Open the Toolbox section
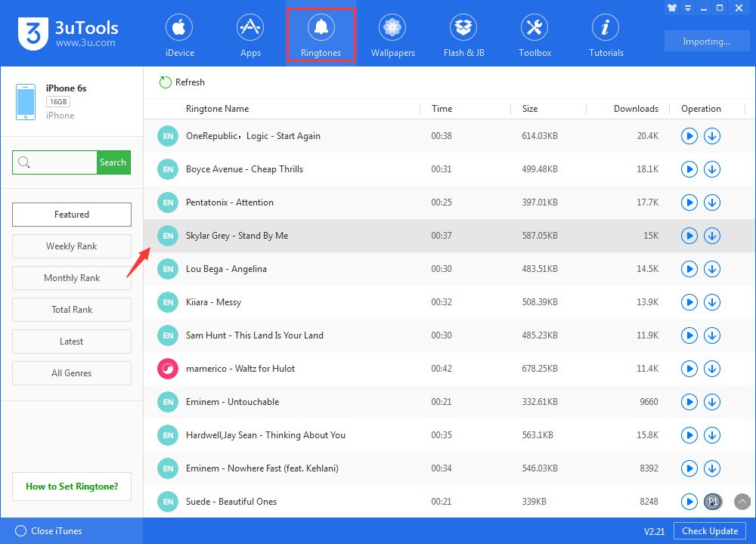This screenshot has width=756, height=544. (534, 35)
